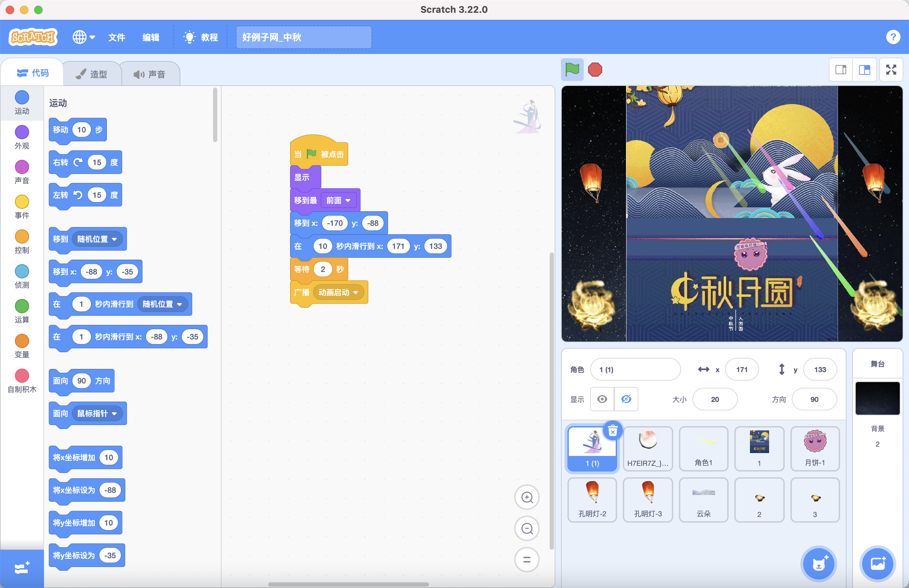909x588 pixels.
Task: Select the 控制 block category
Action: click(22, 241)
